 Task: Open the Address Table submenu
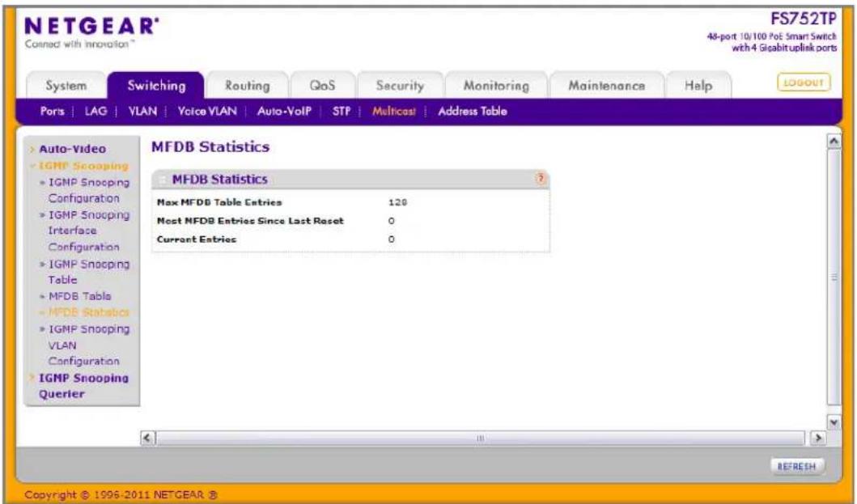pyautogui.click(x=473, y=111)
